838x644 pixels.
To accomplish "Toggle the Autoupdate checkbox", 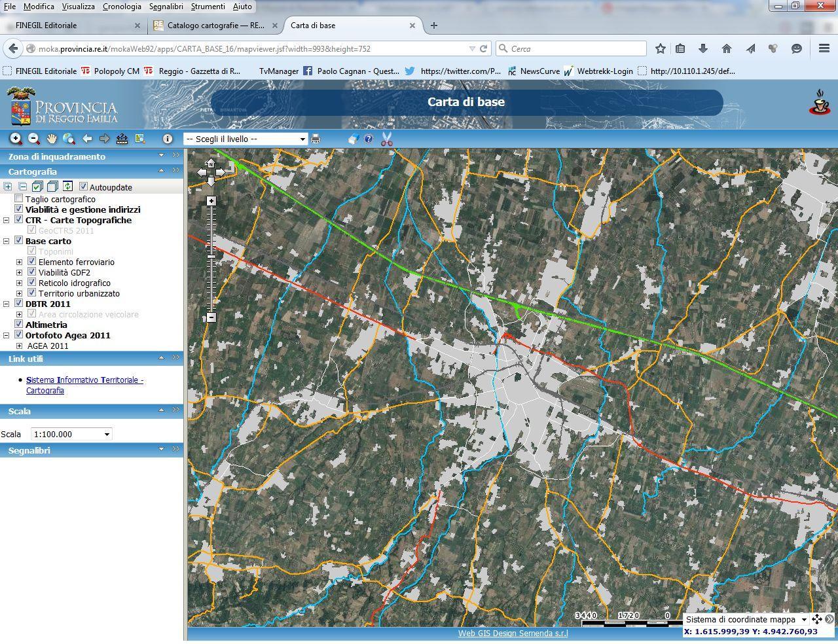I will click(83, 187).
